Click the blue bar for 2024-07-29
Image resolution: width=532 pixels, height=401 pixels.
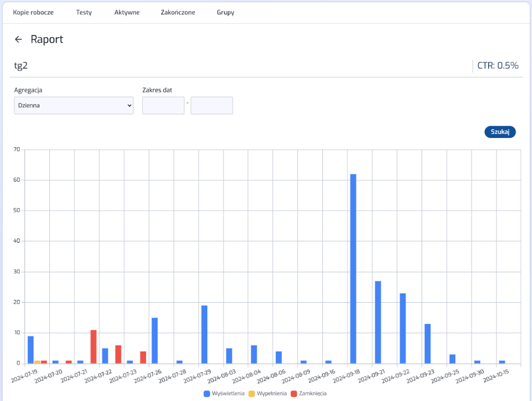click(204, 334)
